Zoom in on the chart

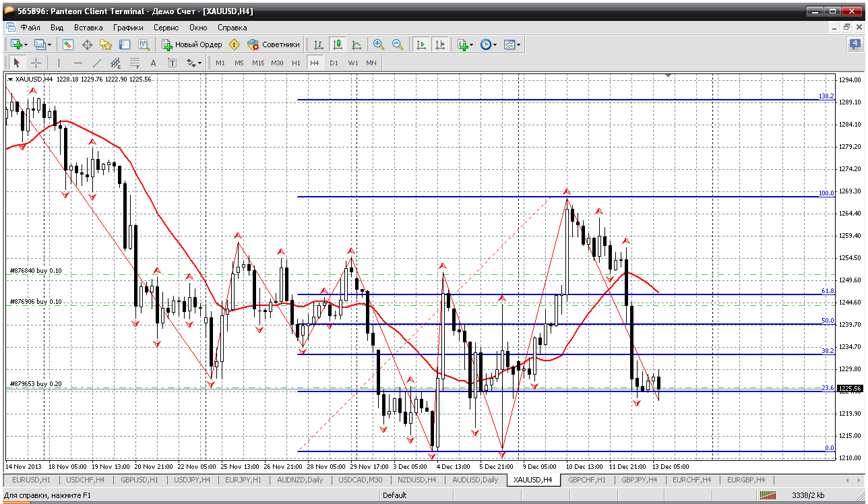pyautogui.click(x=379, y=44)
